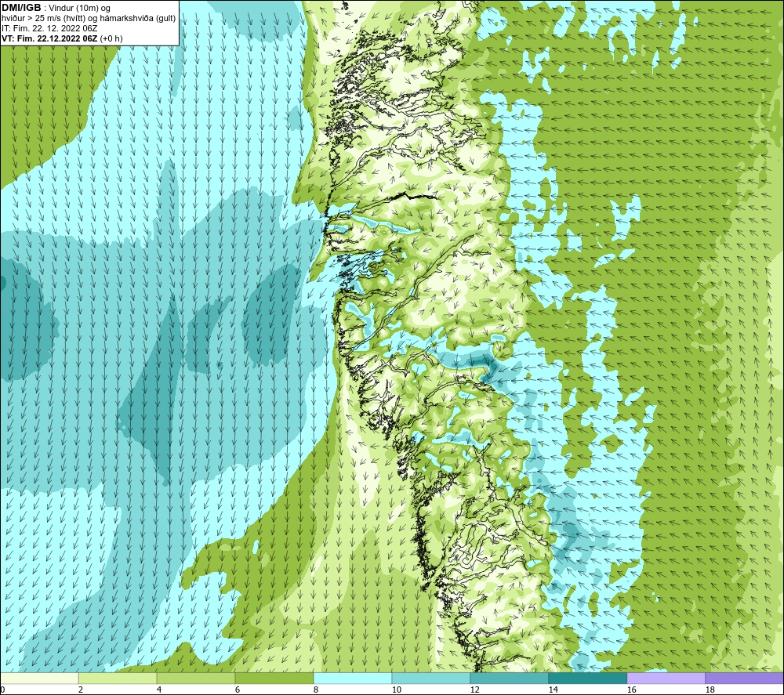Click the purple legend swatch above 18 m/s
Screen dimensions: 784x695
pos(744,679)
